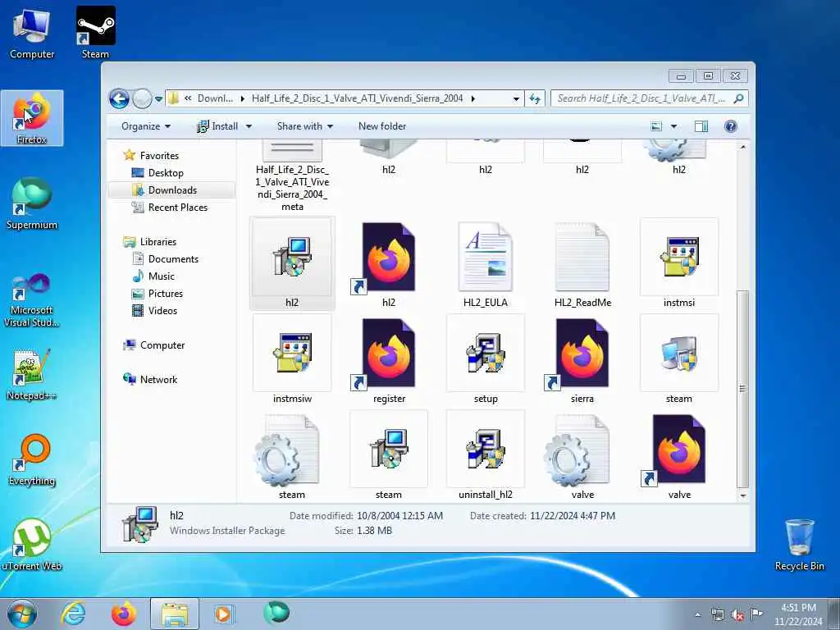Select the sierra shortcut file
This screenshot has width=840, height=630.
tap(582, 360)
